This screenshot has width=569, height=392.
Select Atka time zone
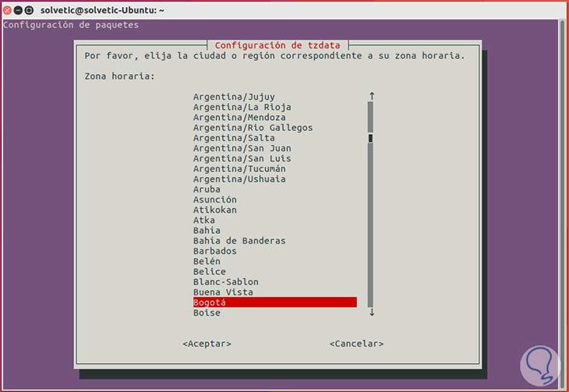click(x=204, y=221)
